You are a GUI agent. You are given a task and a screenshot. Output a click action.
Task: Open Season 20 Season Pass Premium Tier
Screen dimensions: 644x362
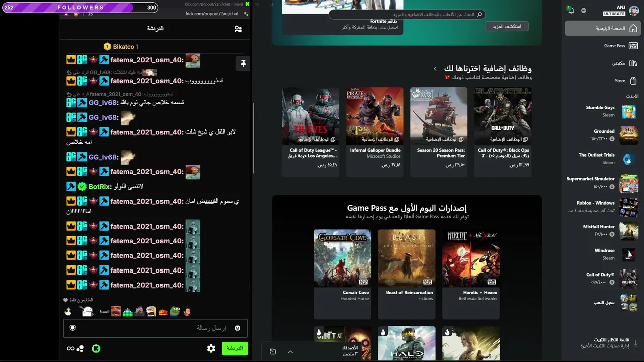pyautogui.click(x=439, y=132)
